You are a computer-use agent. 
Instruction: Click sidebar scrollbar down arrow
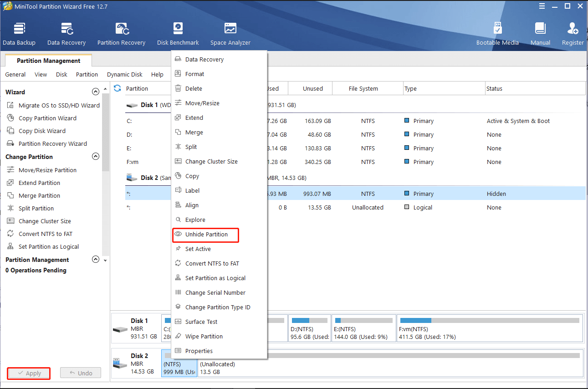coord(106,261)
